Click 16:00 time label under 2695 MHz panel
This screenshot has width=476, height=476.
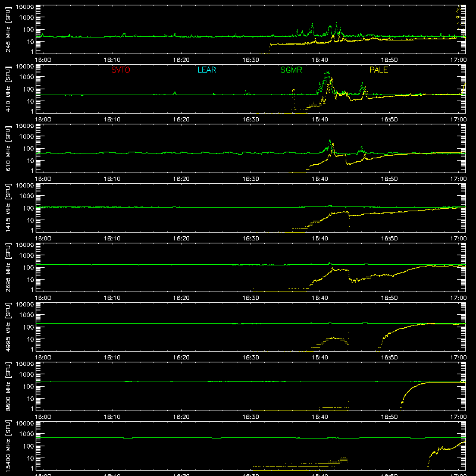point(43,298)
